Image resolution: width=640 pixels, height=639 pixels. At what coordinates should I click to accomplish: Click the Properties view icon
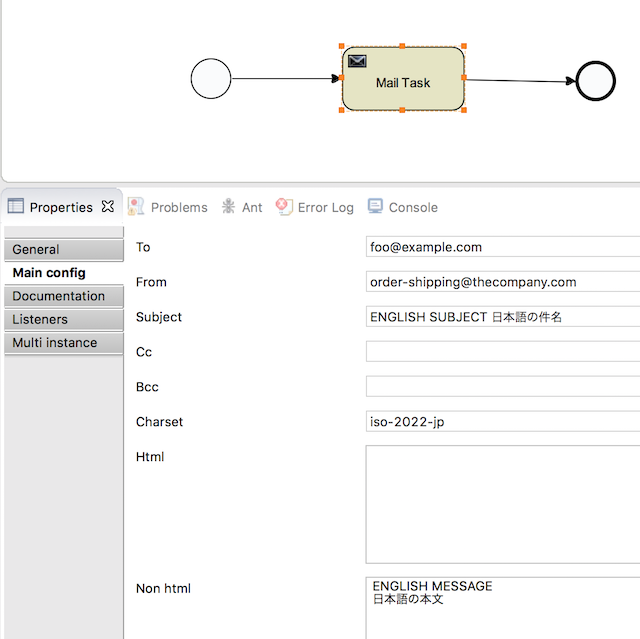(x=16, y=207)
